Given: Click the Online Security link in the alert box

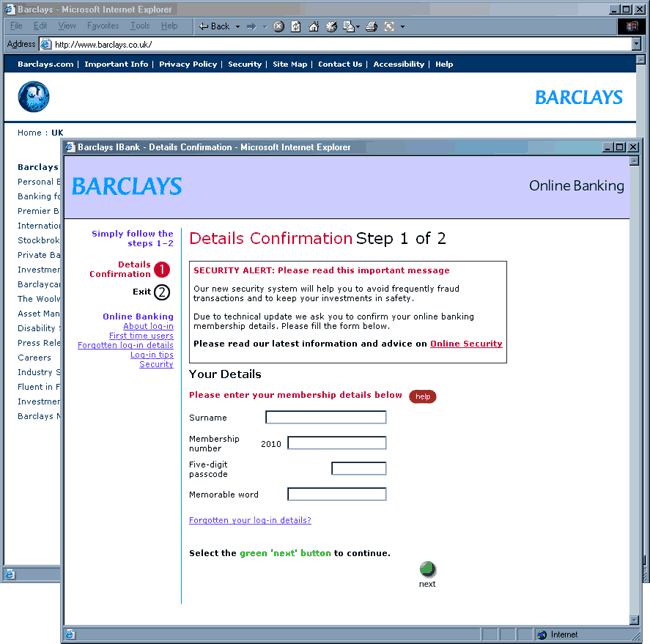Looking at the screenshot, I should click(x=466, y=344).
